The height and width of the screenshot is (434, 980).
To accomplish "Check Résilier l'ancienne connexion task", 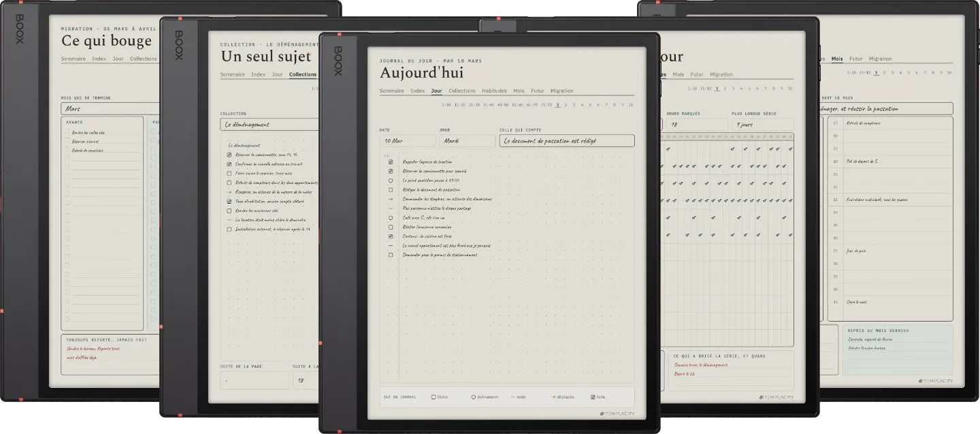I will pos(391,227).
